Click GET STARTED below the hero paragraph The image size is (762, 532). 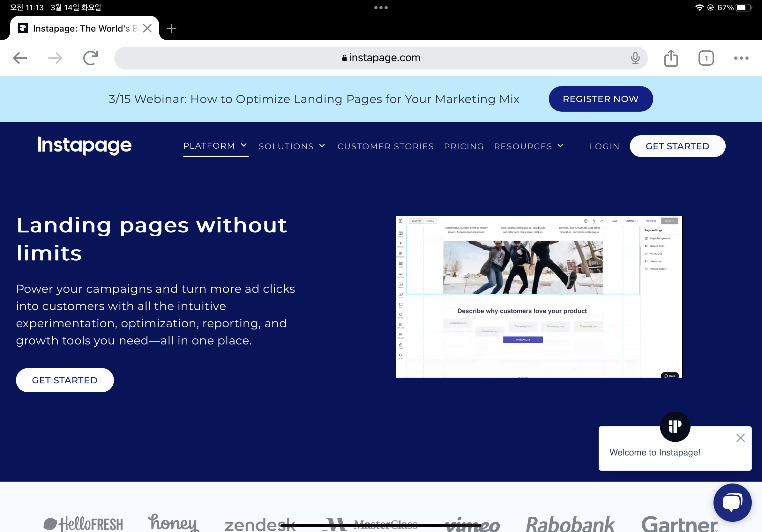(x=65, y=380)
